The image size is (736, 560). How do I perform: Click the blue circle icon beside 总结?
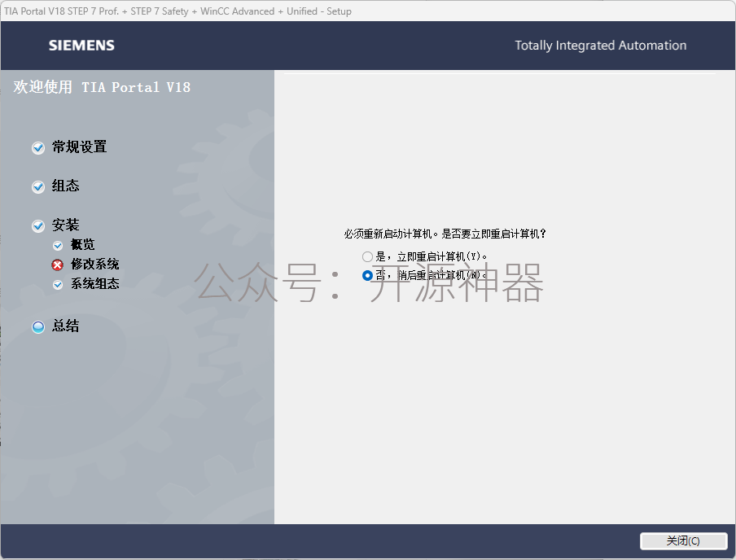tap(38, 326)
